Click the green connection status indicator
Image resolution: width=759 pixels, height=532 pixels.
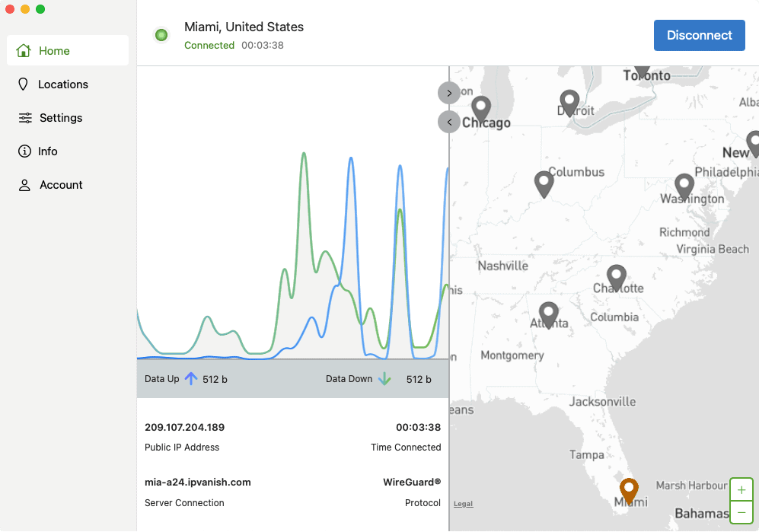click(161, 35)
